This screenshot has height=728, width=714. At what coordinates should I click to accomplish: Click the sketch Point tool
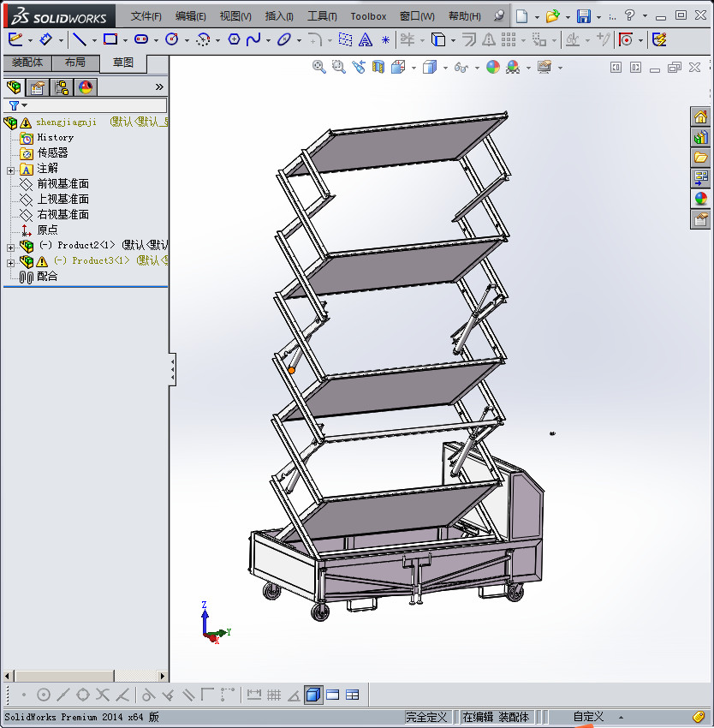(385, 40)
